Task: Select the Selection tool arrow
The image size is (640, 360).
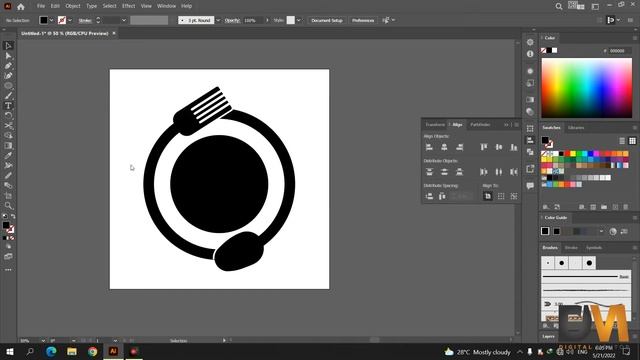Action: (x=8, y=46)
